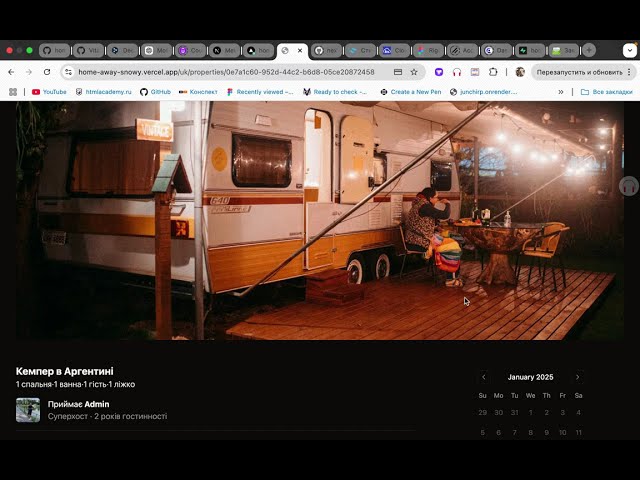Open the Extensions puzzle menu

[493, 72]
